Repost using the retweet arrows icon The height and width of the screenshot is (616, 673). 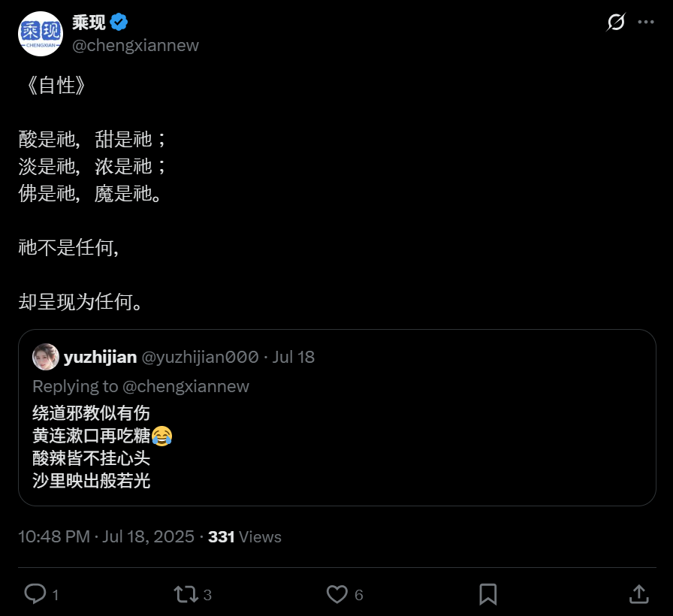tap(186, 594)
